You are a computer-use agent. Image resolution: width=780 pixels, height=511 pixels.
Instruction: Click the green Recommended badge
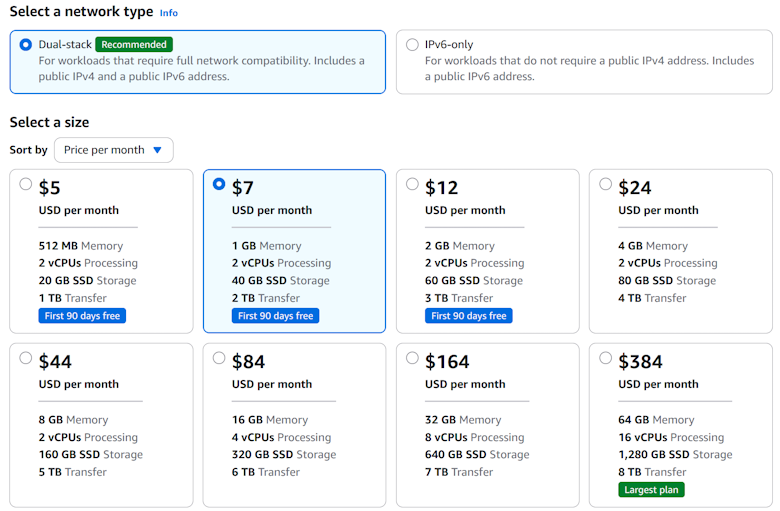[134, 45]
